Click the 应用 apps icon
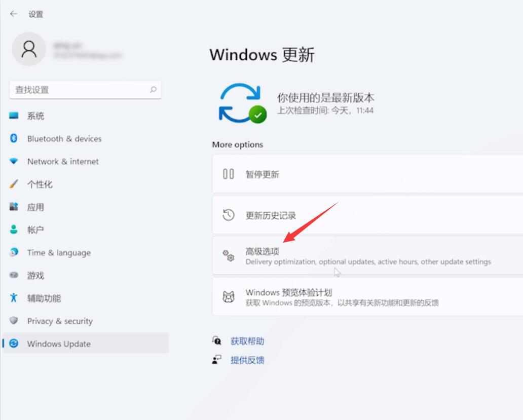 click(14, 206)
